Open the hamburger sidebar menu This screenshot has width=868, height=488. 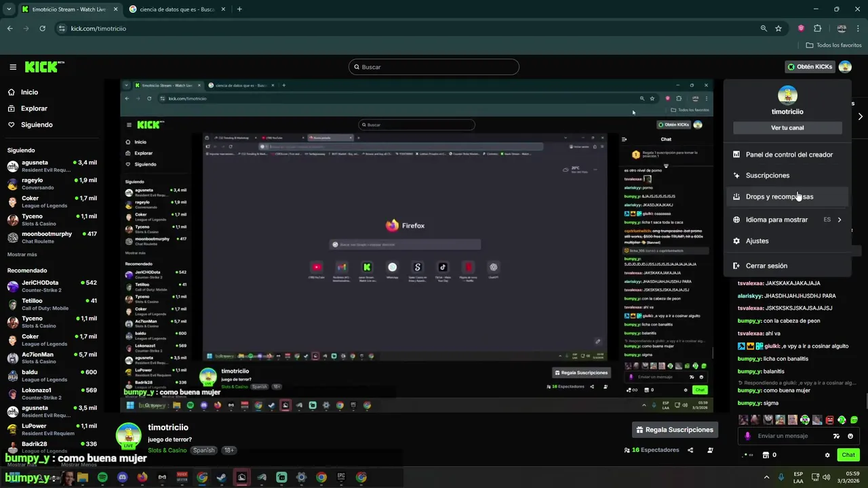point(13,67)
